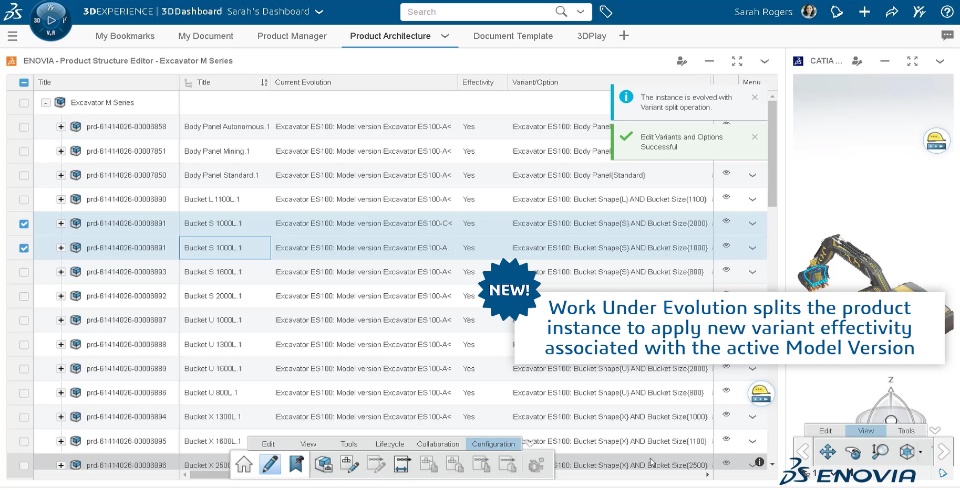
Task: Go to next tools in CATIA action bar
Action: (944, 453)
